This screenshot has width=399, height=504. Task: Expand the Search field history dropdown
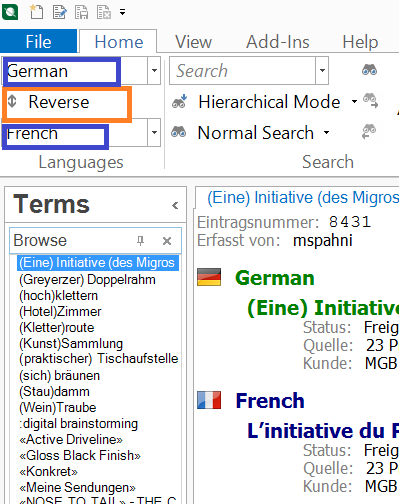point(322,70)
